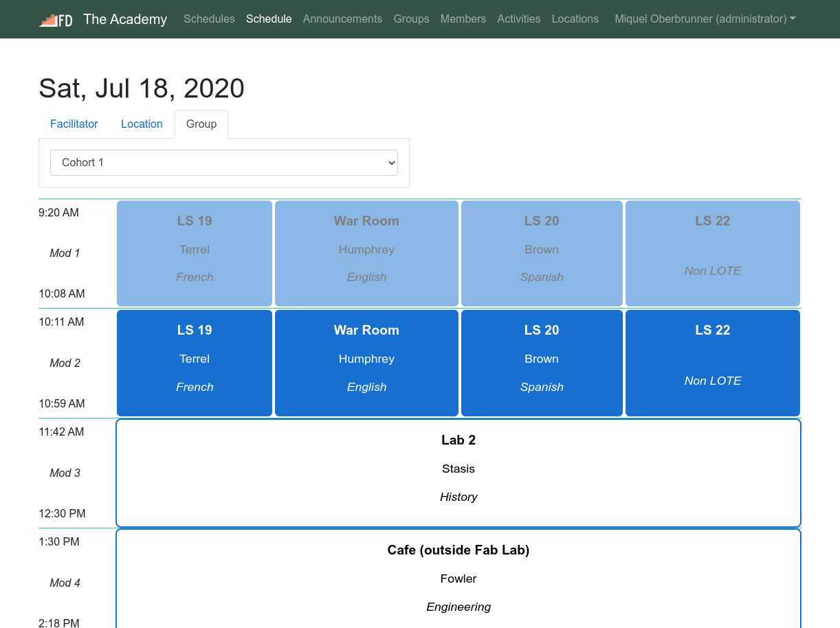Open the Schedules nav menu item

209,19
